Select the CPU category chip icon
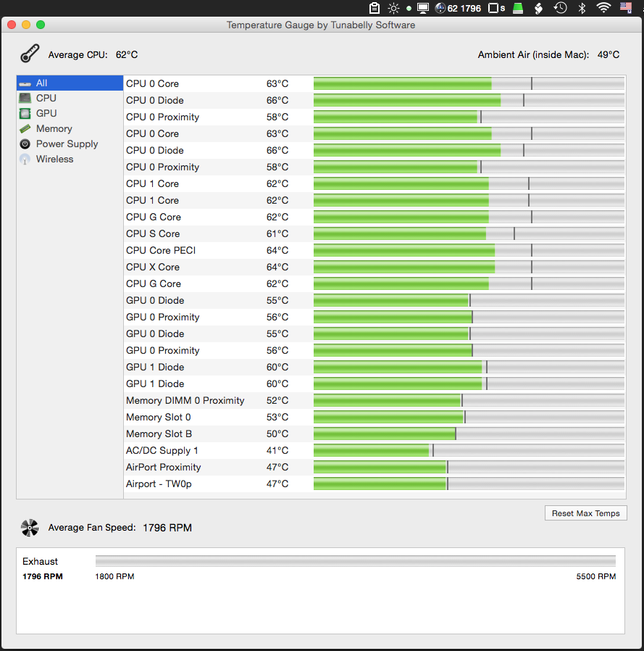Image resolution: width=644 pixels, height=651 pixels. 25,99
